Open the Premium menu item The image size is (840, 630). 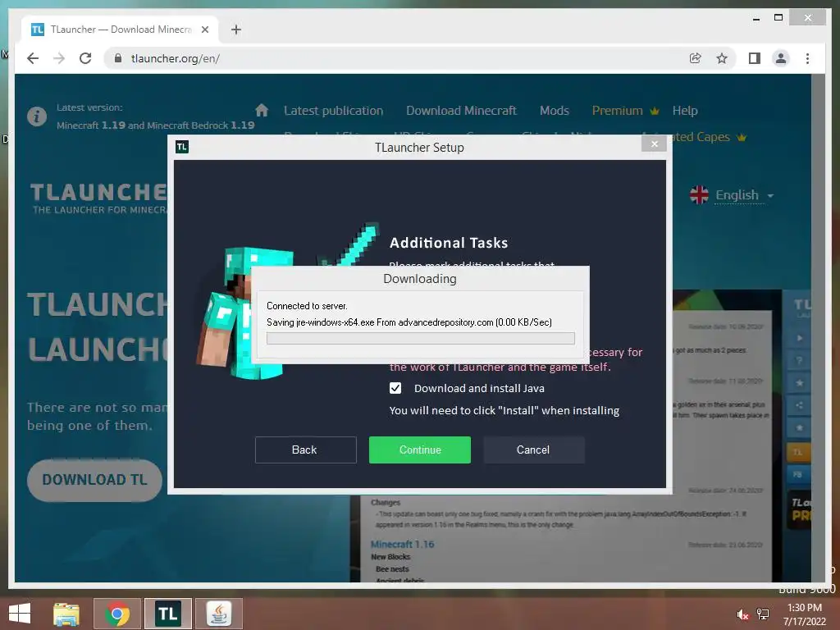pos(617,111)
